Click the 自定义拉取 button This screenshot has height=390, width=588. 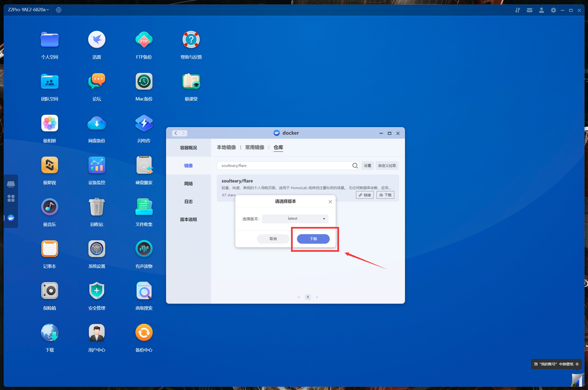click(x=387, y=166)
